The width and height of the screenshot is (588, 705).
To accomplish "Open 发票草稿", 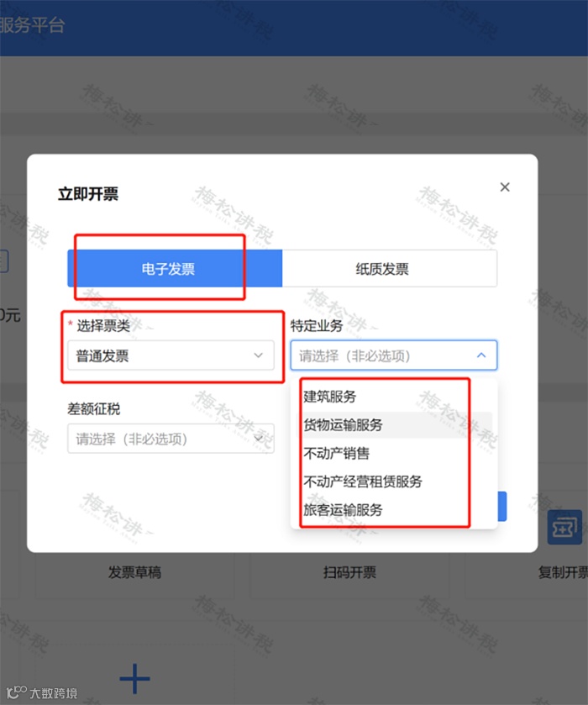I will (x=134, y=572).
